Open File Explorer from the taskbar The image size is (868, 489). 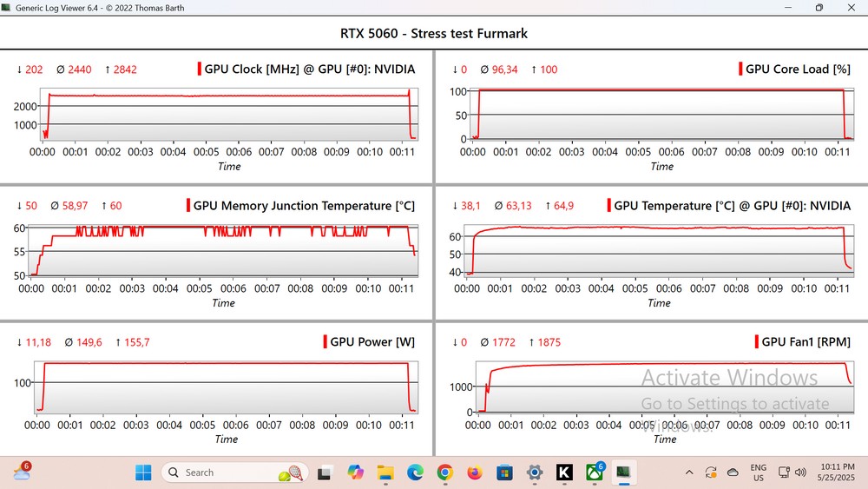point(385,472)
